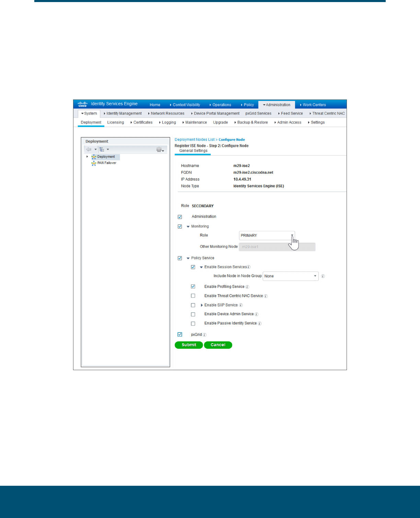Toggle Enable Profiling Service checkbox
Viewport: 420px width, 518px height.
click(193, 286)
